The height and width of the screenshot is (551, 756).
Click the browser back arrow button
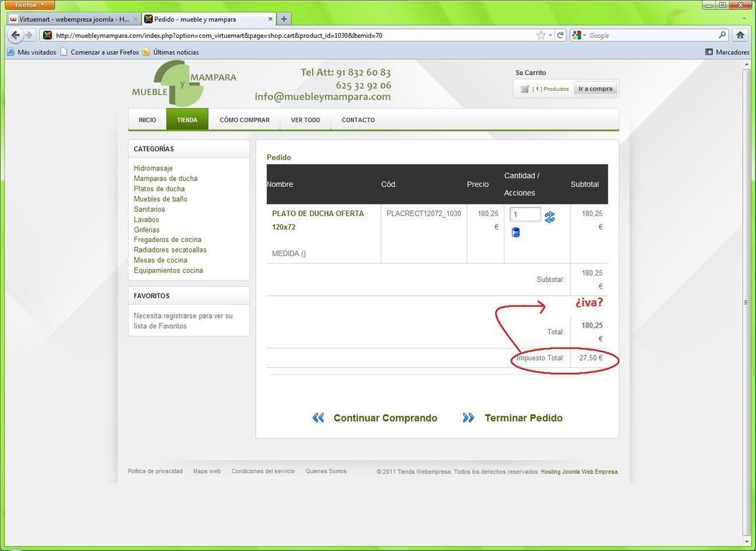pyautogui.click(x=15, y=35)
